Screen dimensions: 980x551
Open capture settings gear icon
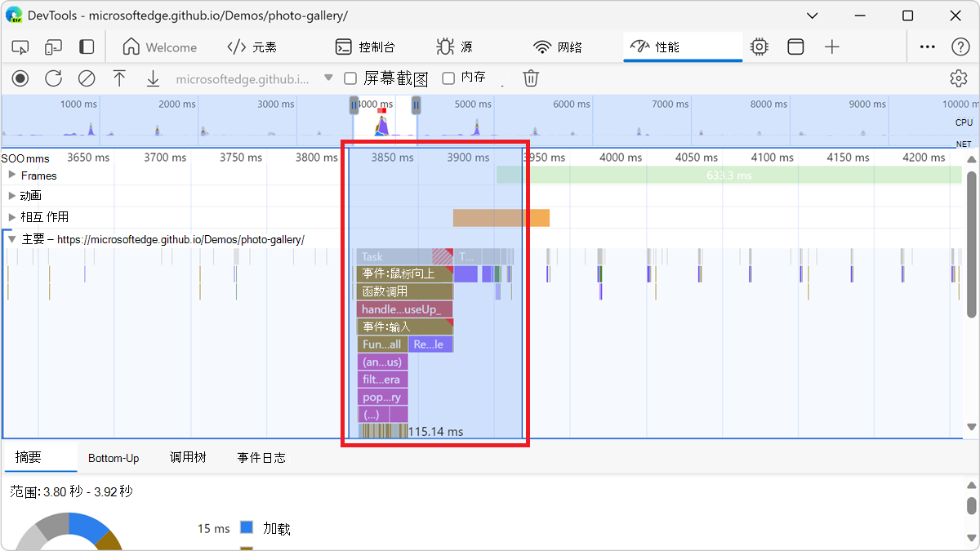pos(958,78)
